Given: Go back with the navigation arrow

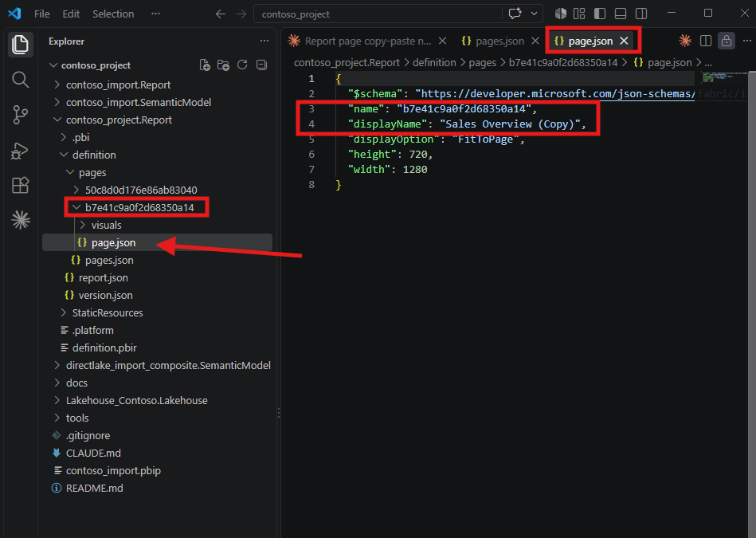Looking at the screenshot, I should (x=221, y=14).
